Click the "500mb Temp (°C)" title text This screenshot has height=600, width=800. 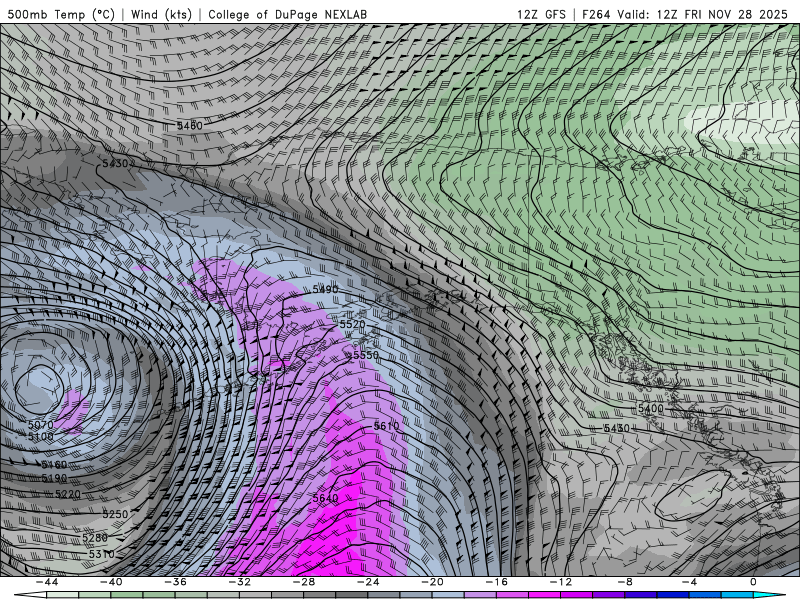[61, 14]
